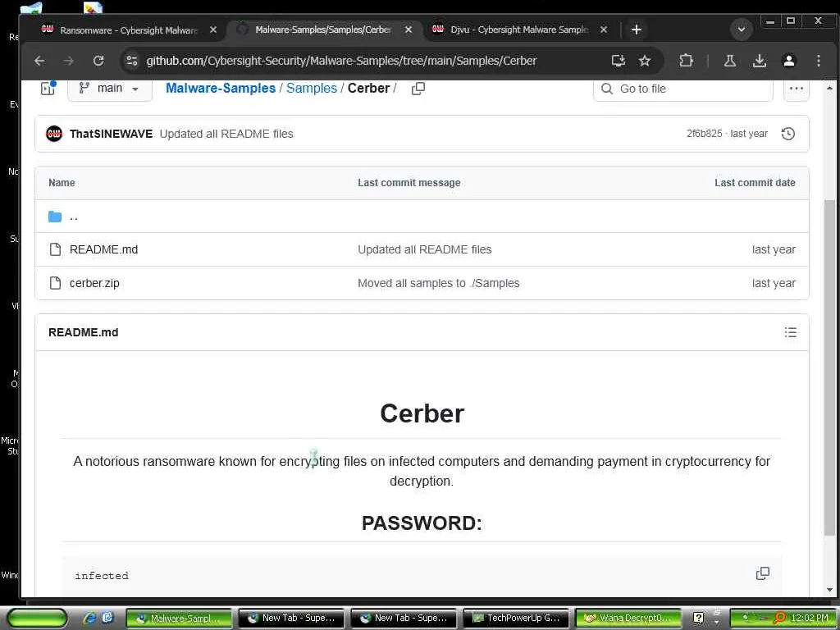Open the Chrome three-dot menu
The width and height of the screenshot is (840, 630).
tap(818, 61)
